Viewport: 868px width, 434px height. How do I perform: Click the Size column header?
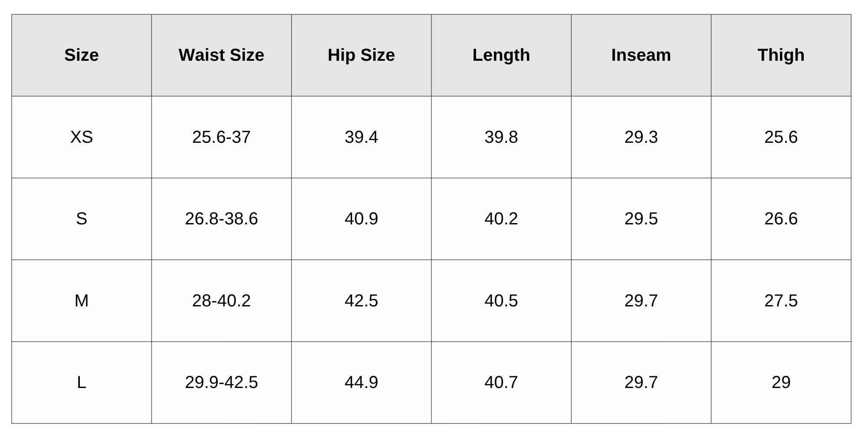pos(82,55)
